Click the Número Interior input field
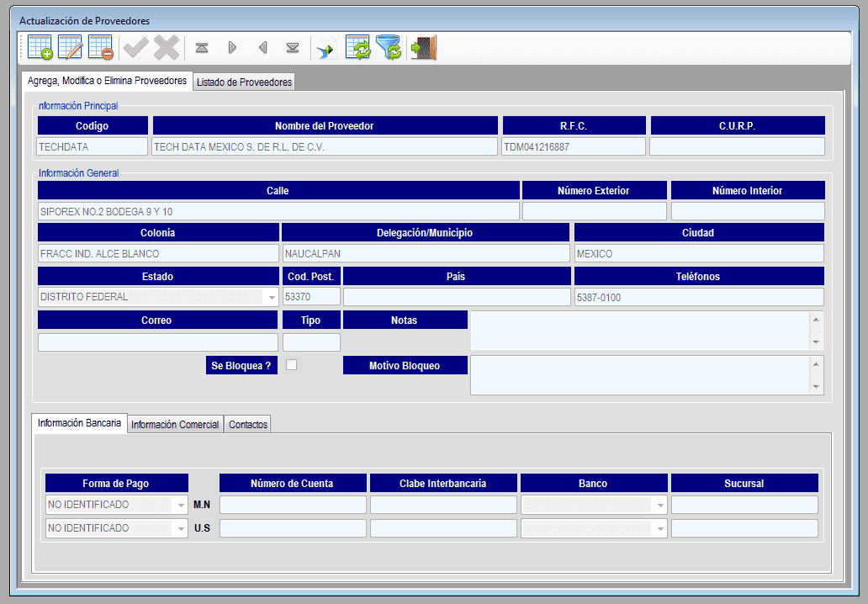Image resolution: width=868 pixels, height=604 pixels. (748, 211)
